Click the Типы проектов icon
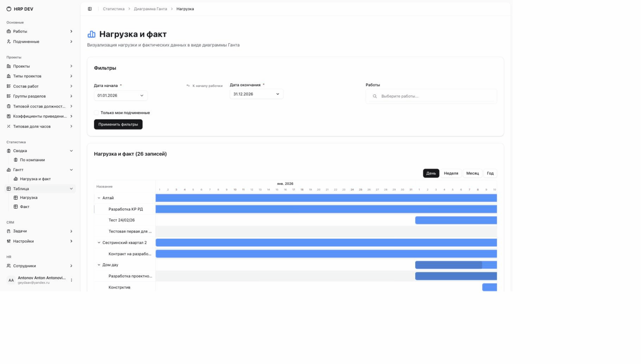641x364 pixels. point(9,76)
